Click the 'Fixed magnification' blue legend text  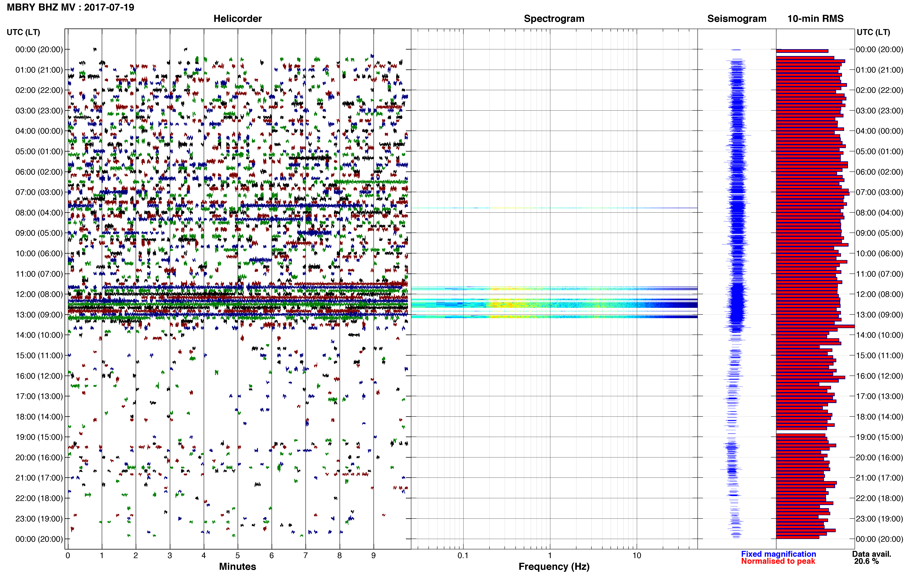[778, 554]
